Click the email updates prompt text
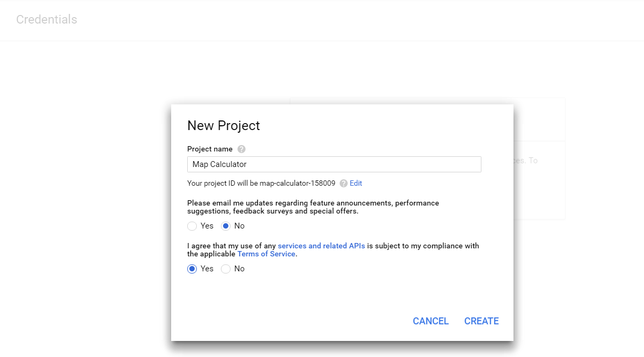The width and height of the screenshot is (644, 357). [313, 207]
